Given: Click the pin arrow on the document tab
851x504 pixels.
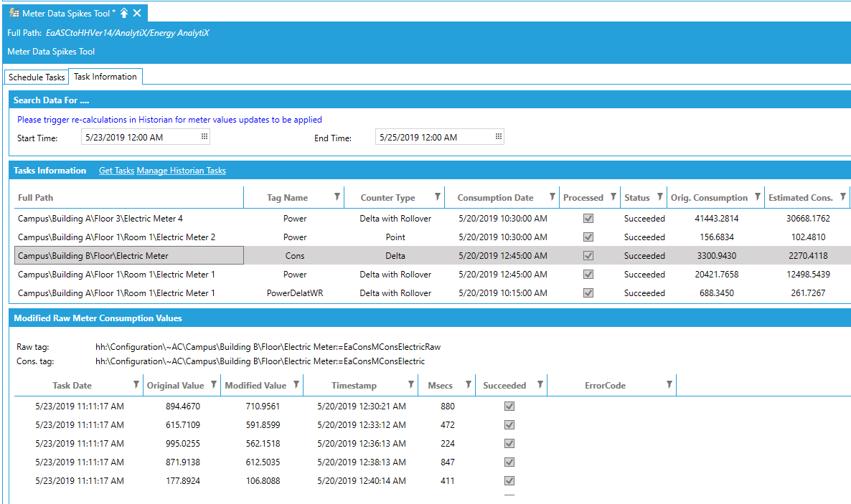Looking at the screenshot, I should 123,12.
